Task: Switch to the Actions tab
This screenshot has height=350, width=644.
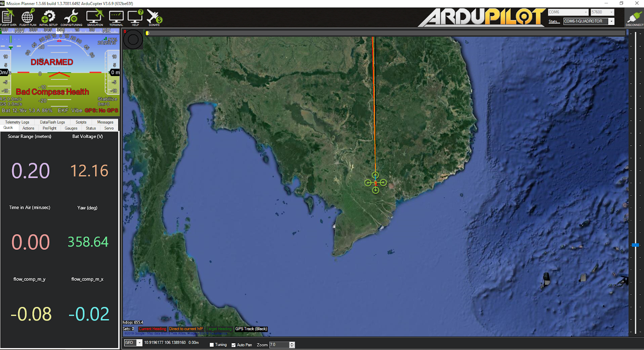Action: coord(28,128)
